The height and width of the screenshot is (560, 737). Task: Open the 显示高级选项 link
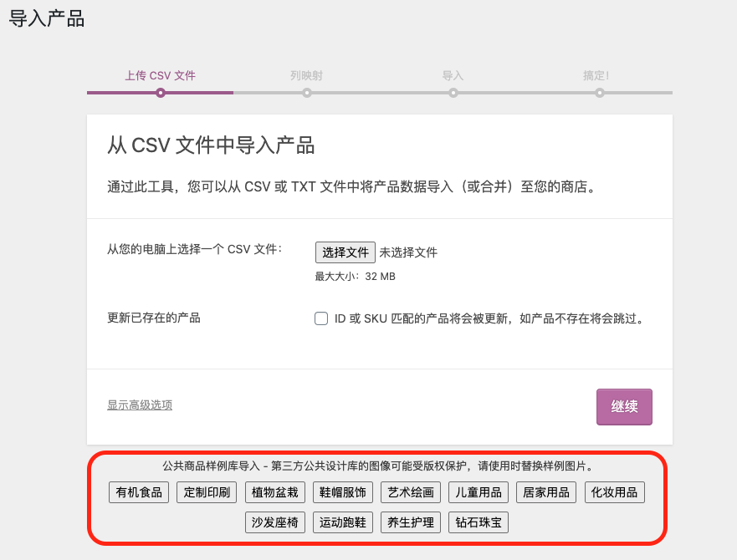(140, 405)
